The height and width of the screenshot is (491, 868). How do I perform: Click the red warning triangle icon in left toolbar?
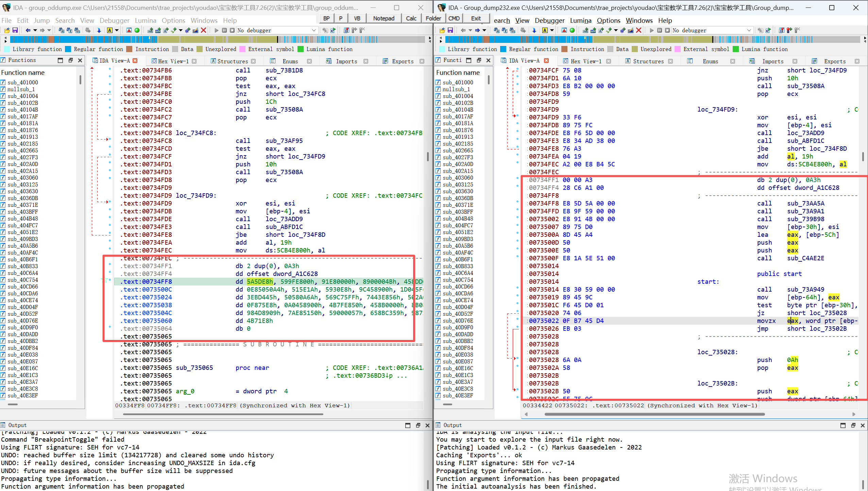click(x=129, y=30)
